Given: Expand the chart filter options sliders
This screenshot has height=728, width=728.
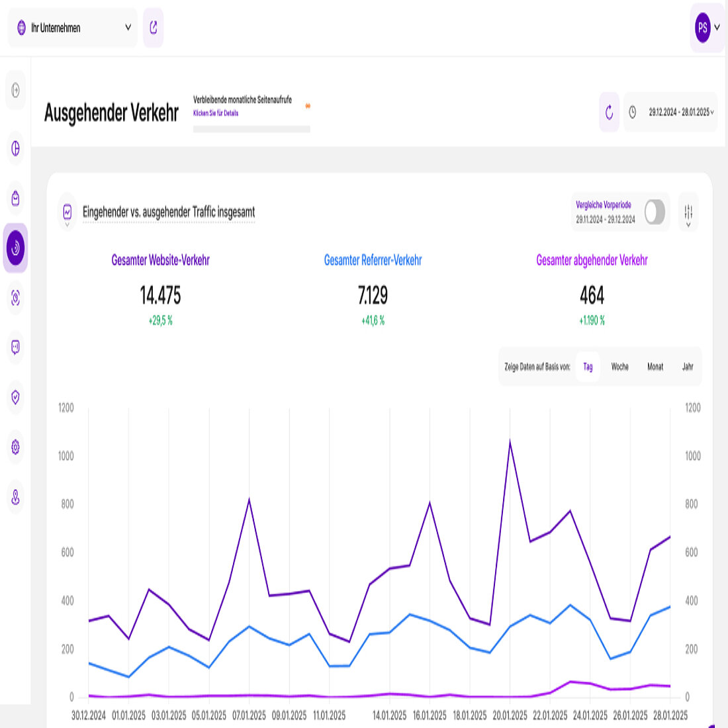Looking at the screenshot, I should pos(688,212).
